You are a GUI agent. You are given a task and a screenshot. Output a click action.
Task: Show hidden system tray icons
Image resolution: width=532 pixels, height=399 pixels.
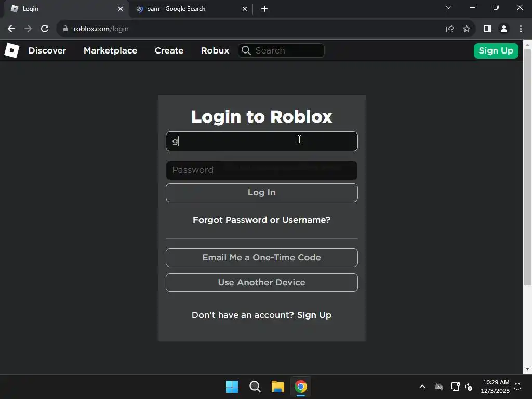click(x=422, y=387)
